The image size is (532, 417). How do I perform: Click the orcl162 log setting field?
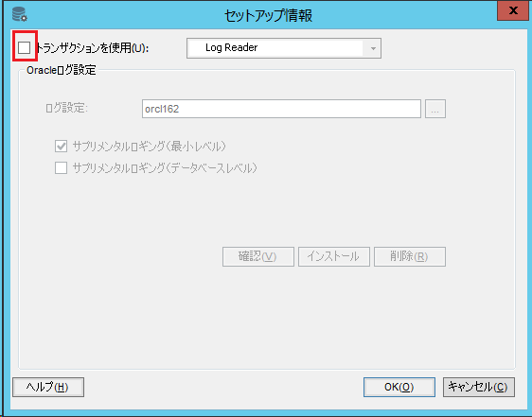[281, 109]
